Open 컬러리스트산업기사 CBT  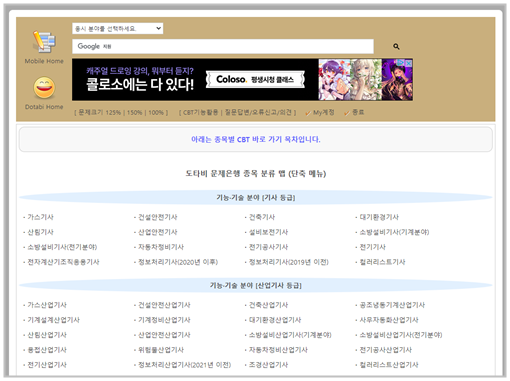pyautogui.click(x=389, y=365)
